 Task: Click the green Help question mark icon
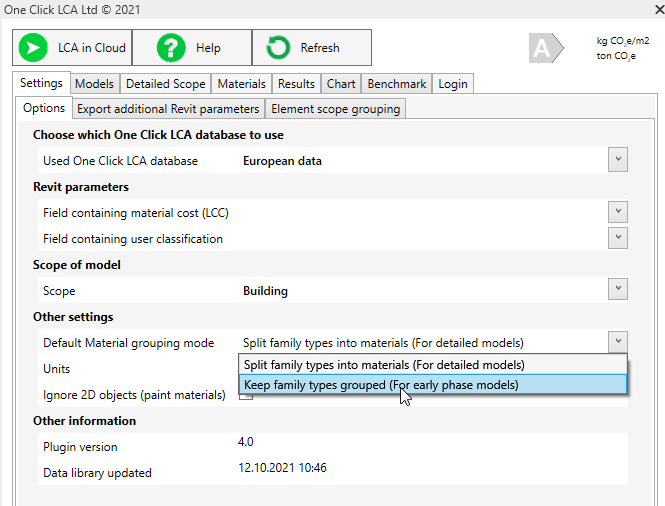click(x=171, y=48)
